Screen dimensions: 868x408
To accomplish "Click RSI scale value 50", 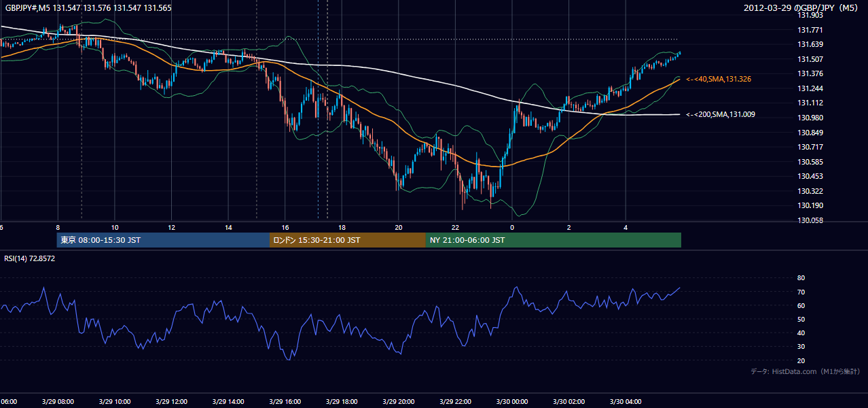I will [801, 320].
